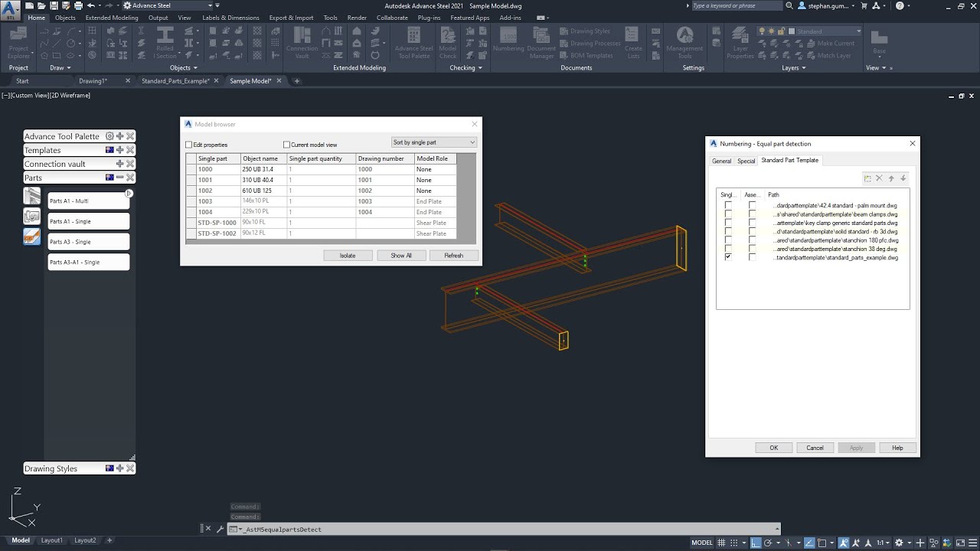Move template up arrow in Numbering dialog
This screenshot has width=980, height=551.
[891, 178]
